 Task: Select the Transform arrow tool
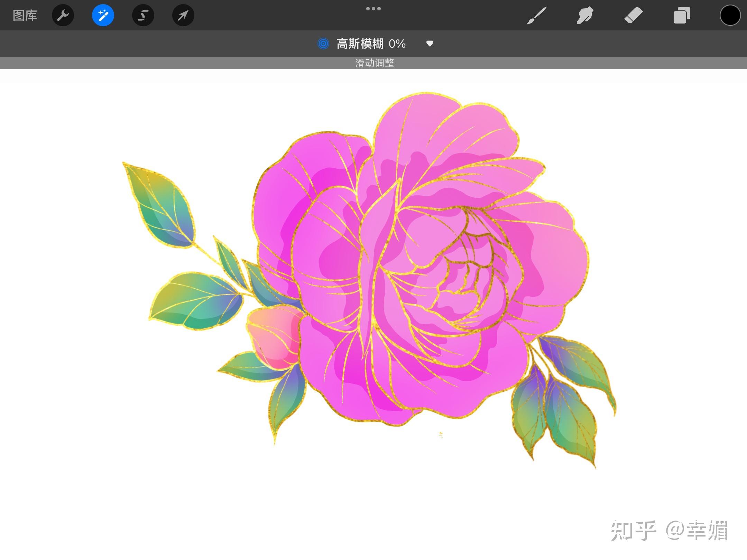click(183, 15)
